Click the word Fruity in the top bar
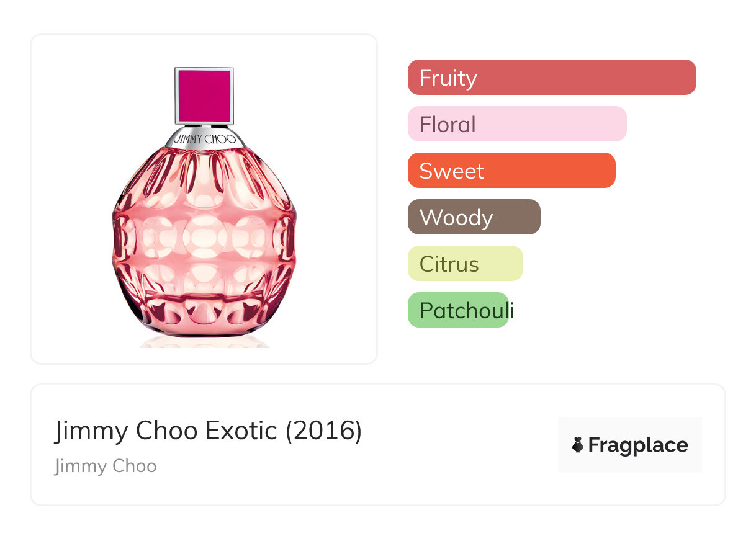Viewport: 756px width, 536px height. [x=448, y=78]
